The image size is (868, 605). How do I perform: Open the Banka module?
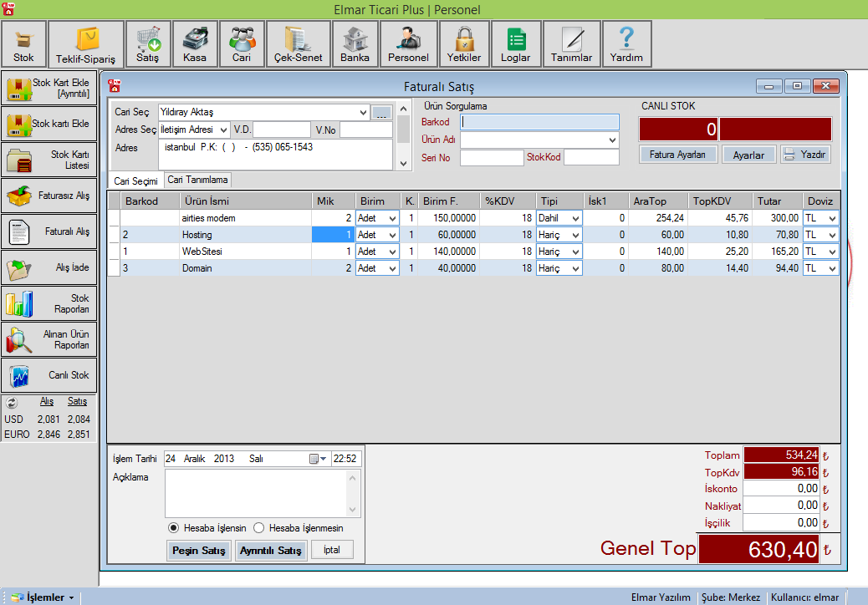point(355,44)
